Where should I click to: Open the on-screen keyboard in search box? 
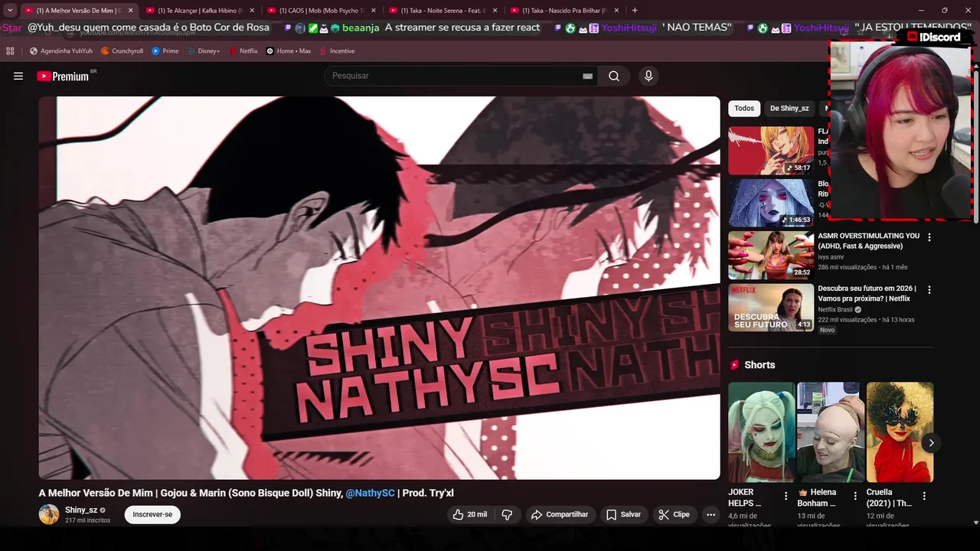[587, 76]
